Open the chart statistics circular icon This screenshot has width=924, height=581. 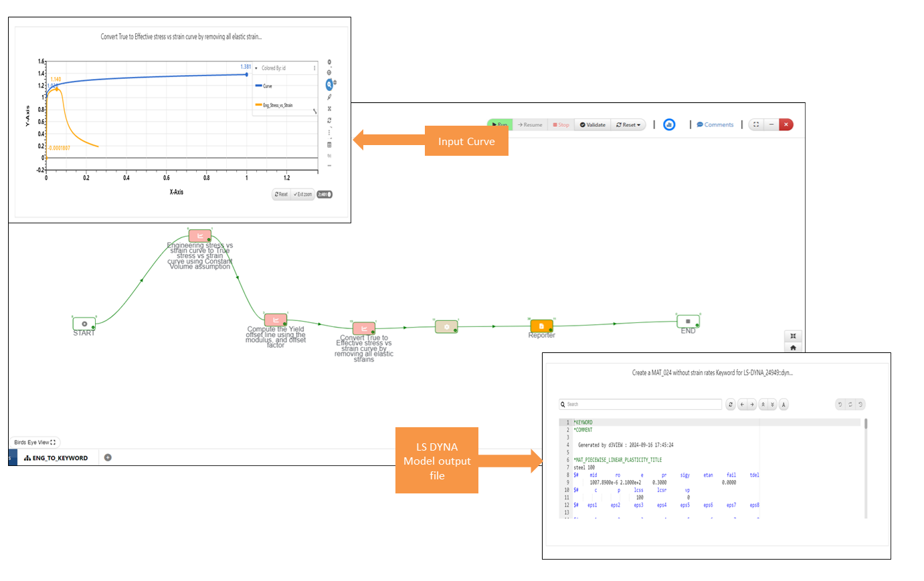click(669, 125)
